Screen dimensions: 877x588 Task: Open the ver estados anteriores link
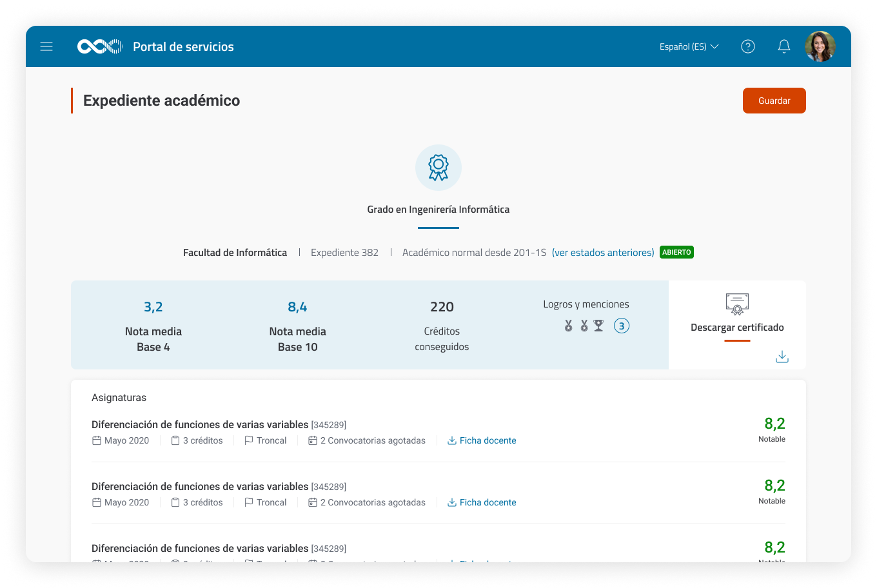click(603, 253)
